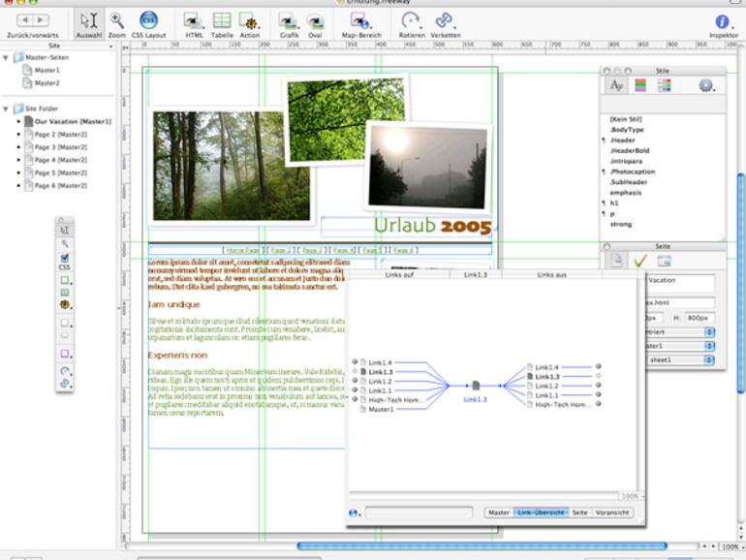746x560 pixels.
Task: Switch to the Master view tab
Action: click(499, 512)
